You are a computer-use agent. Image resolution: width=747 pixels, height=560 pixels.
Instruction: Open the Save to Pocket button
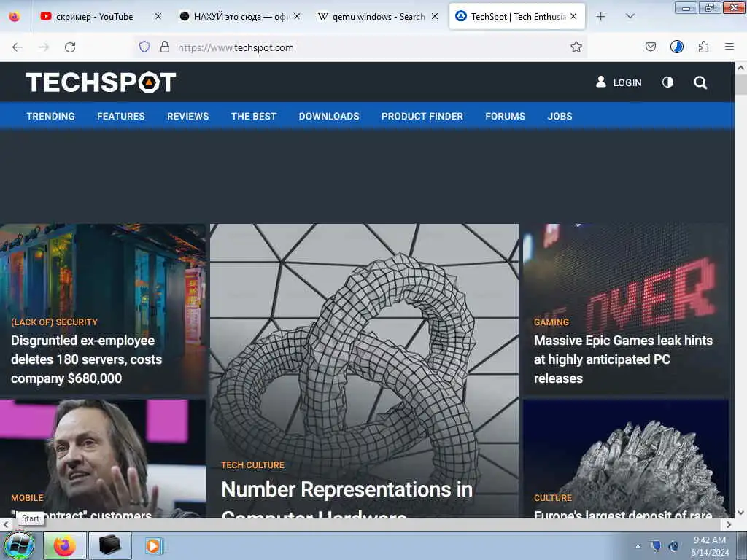click(651, 47)
